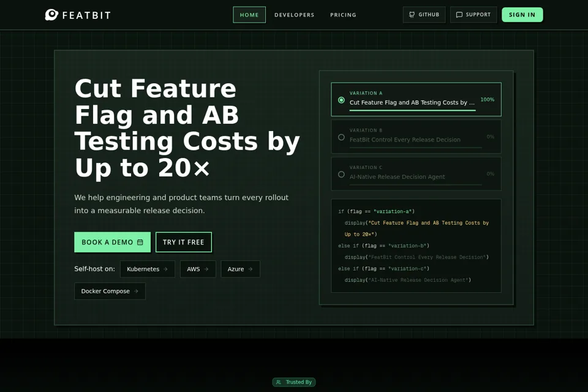
Task: Open the Support button
Action: [473, 15]
